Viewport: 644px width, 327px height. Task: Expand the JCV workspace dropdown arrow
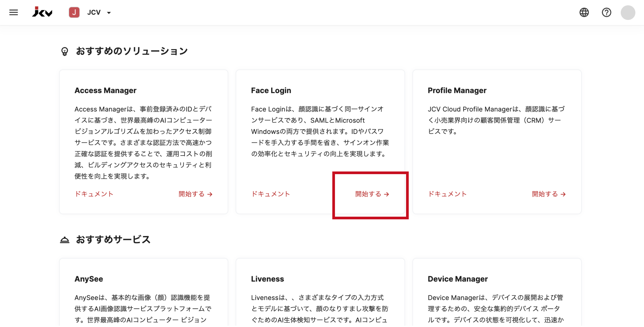109,13
